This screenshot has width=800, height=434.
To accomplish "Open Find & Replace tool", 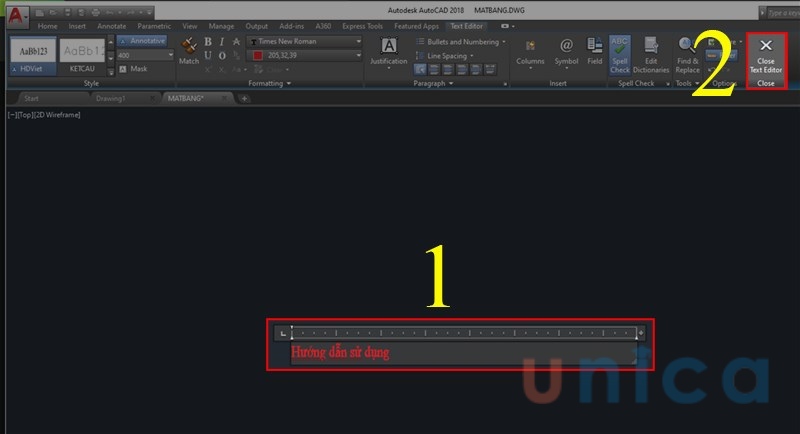I will [687, 54].
